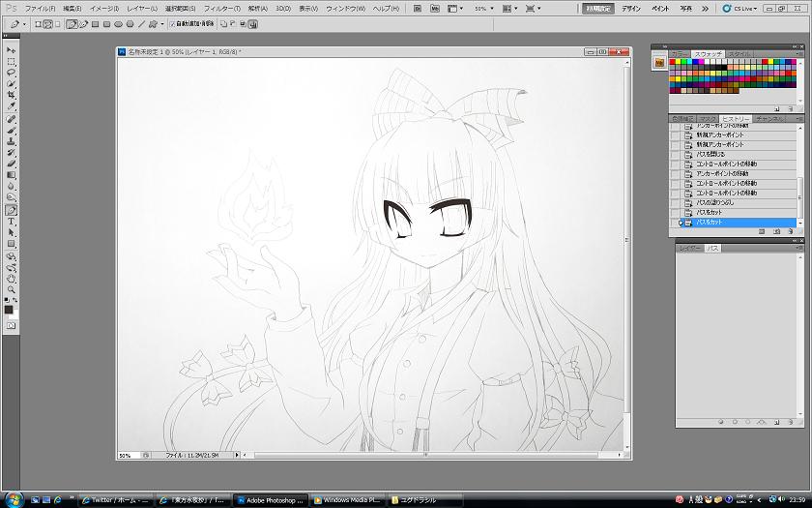Screen dimensions: 812x508
Task: Open custom shape options dropdown arrow
Action: pos(162,24)
